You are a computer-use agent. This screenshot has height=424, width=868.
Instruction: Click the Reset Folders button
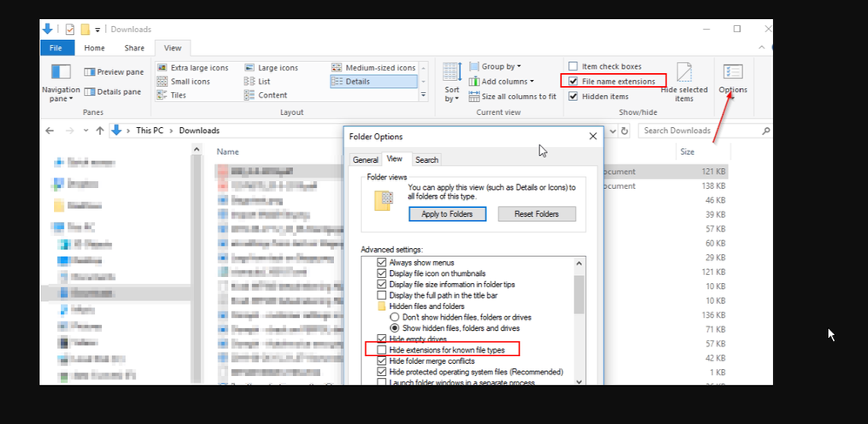click(x=537, y=214)
